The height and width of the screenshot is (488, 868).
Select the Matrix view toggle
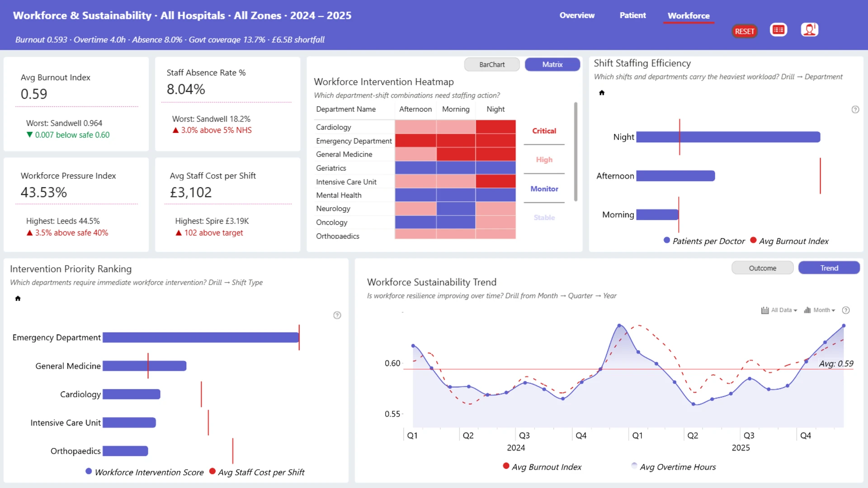pos(552,65)
